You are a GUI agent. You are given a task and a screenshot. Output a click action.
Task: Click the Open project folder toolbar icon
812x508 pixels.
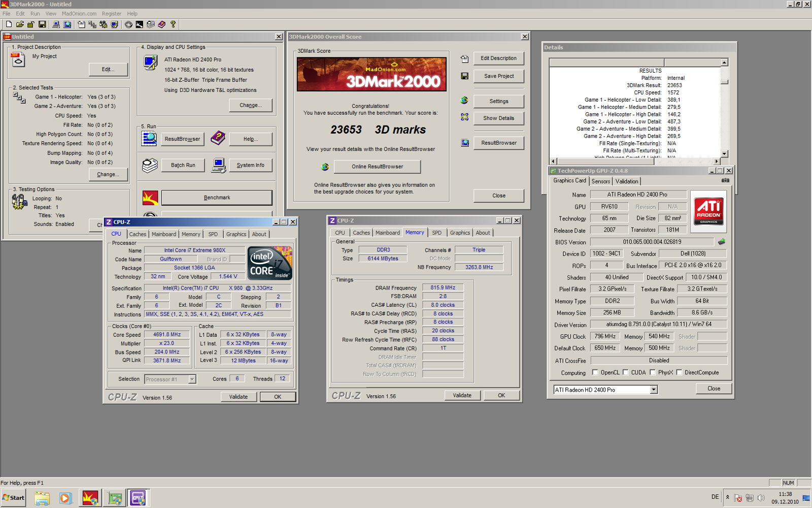(x=20, y=24)
